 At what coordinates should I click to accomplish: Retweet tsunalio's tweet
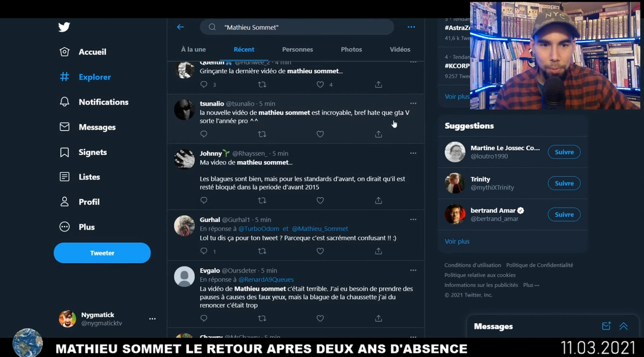[x=262, y=134]
